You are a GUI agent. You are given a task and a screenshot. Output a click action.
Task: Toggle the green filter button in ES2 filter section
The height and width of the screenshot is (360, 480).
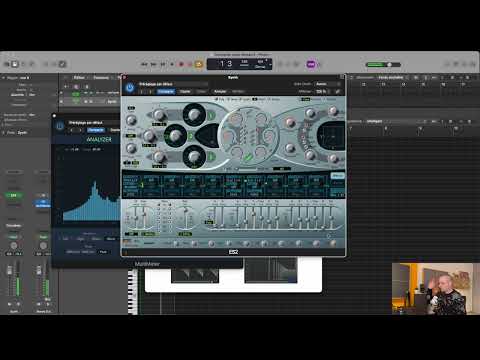(248, 157)
